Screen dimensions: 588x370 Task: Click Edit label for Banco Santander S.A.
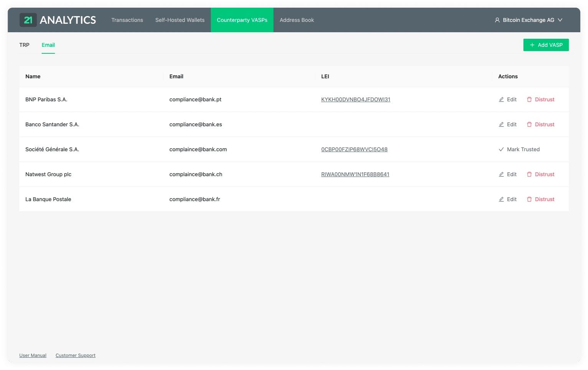[512, 124]
